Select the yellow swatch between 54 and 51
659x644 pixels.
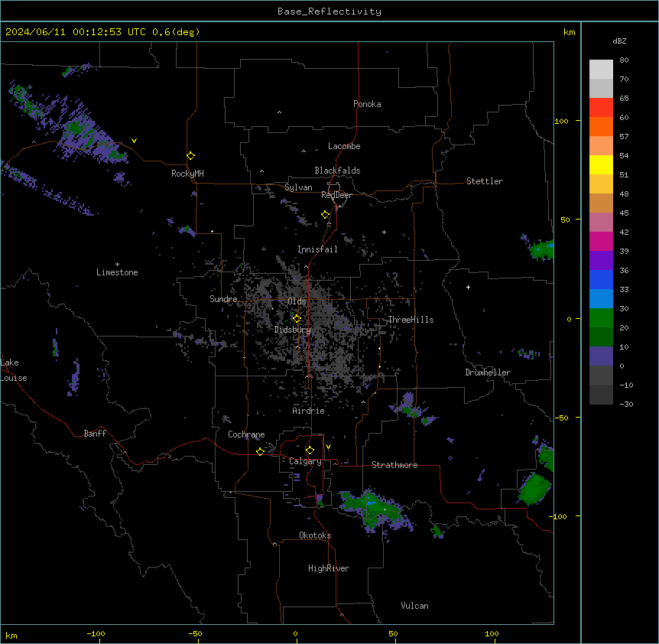pos(601,165)
